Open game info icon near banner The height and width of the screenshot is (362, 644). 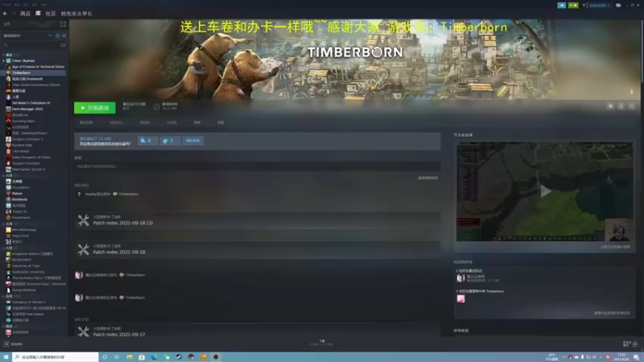pos(621,106)
